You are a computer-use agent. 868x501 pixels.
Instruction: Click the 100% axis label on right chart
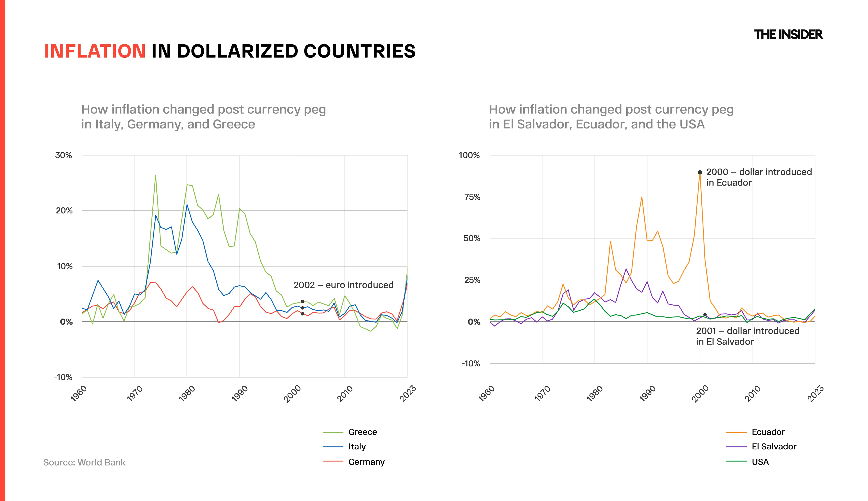tap(469, 156)
